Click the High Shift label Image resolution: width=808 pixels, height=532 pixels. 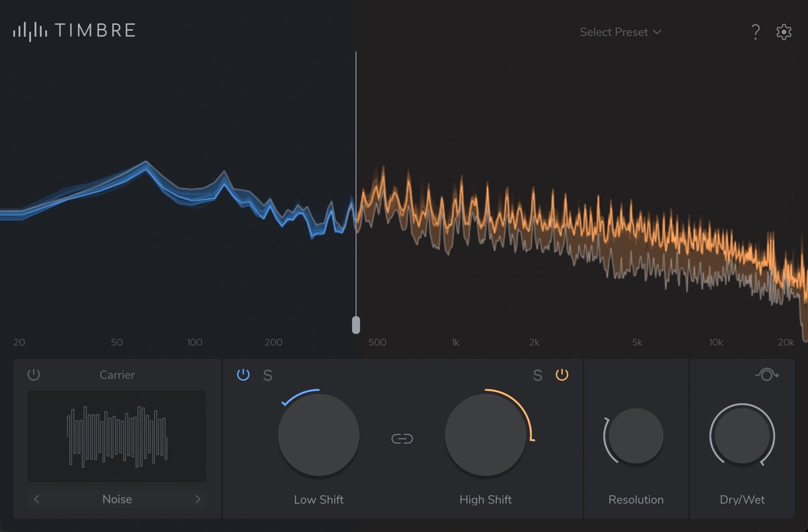(x=485, y=500)
